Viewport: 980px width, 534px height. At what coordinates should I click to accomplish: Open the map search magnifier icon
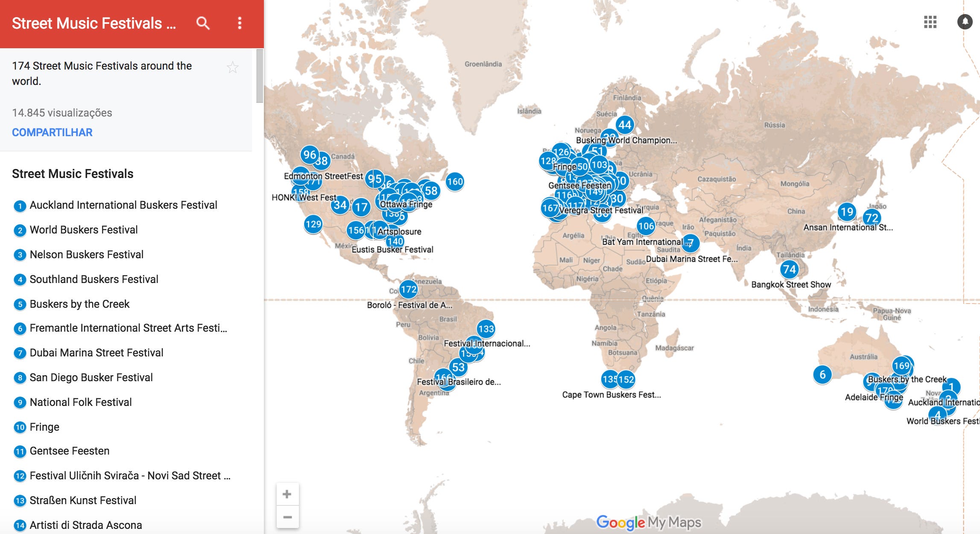pyautogui.click(x=203, y=23)
